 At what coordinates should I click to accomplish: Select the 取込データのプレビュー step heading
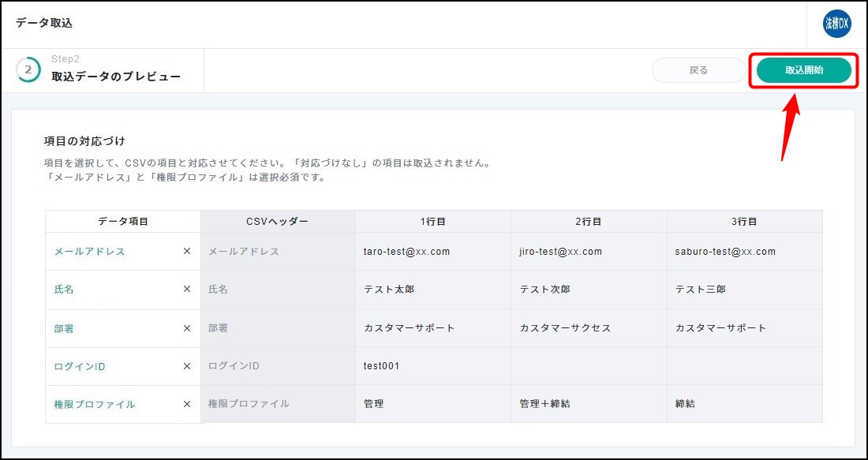[116, 77]
